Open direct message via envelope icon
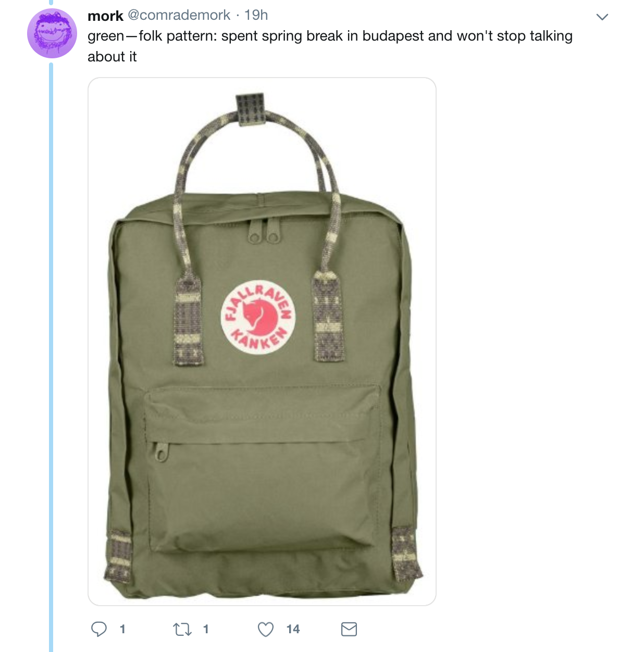644x652 pixels. (349, 630)
